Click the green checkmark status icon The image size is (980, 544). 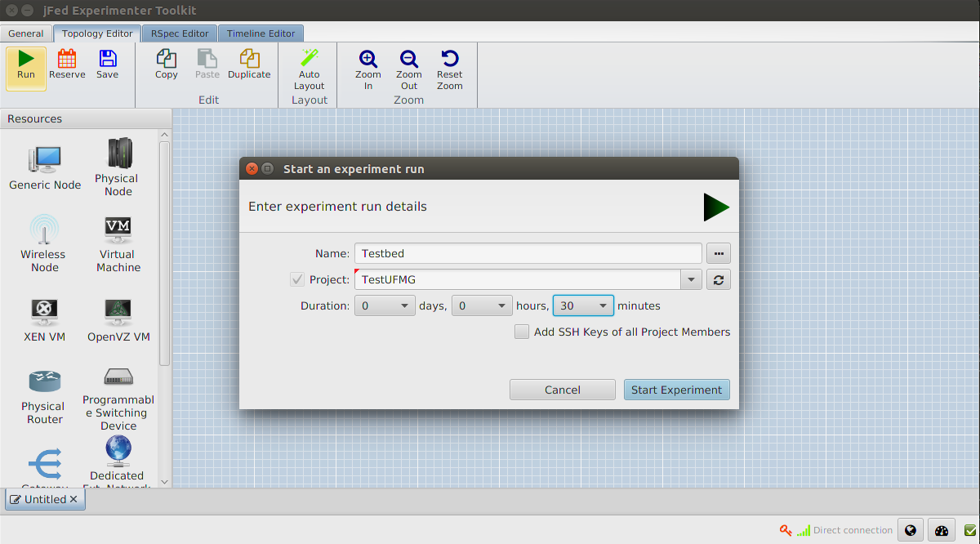click(x=970, y=530)
